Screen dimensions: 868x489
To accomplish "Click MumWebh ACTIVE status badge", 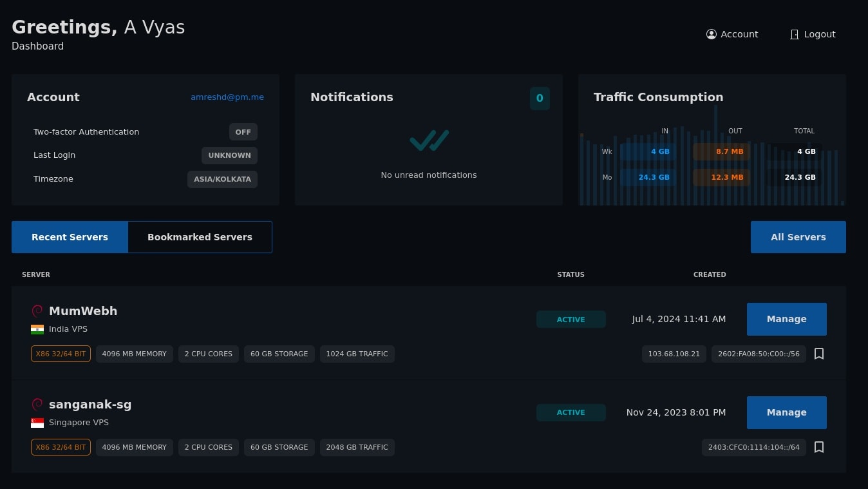I will point(571,320).
